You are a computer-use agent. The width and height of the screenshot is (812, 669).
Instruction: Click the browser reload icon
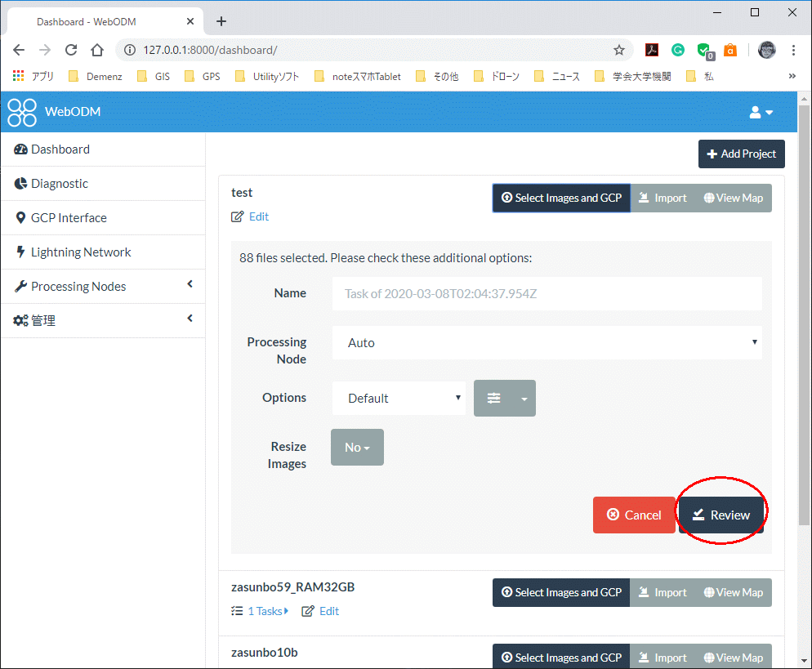pos(71,50)
